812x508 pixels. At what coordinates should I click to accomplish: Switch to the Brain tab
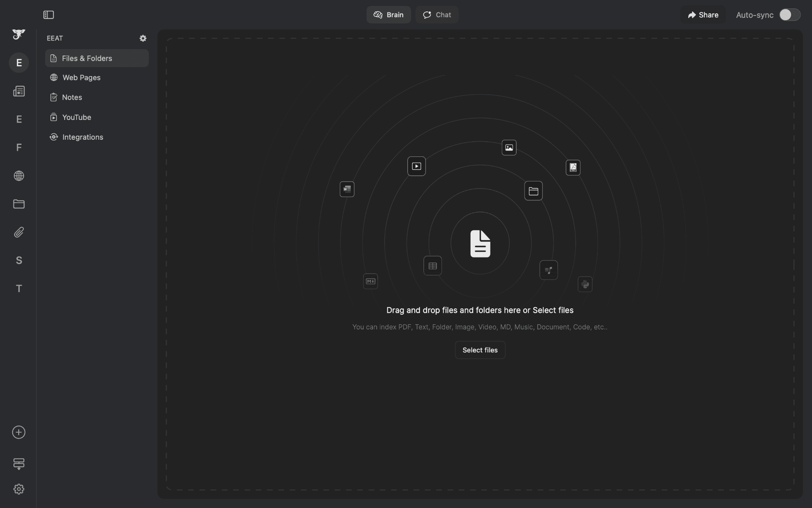389,15
